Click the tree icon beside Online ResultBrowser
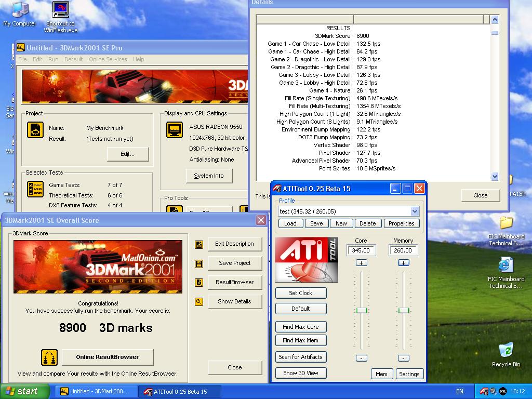The width and height of the screenshot is (532, 399). click(x=49, y=357)
